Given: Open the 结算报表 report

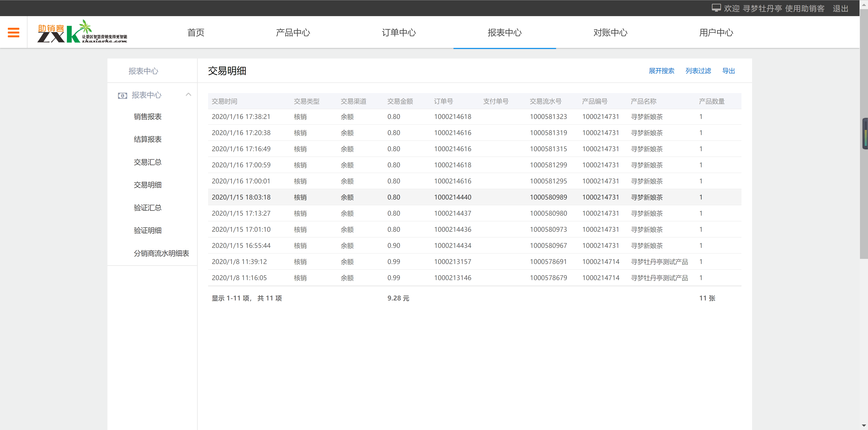Looking at the screenshot, I should click(147, 139).
